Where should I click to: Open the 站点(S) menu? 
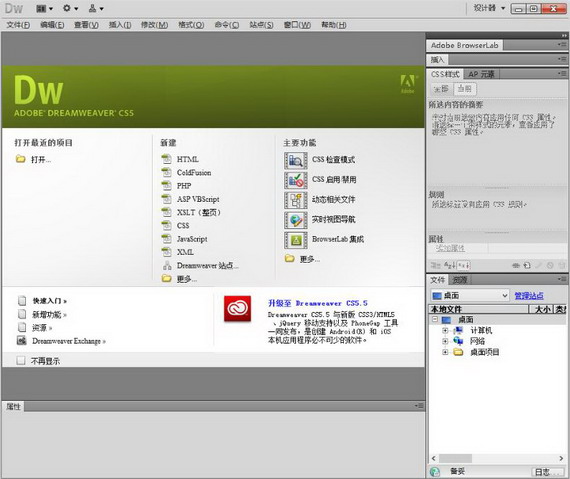pyautogui.click(x=261, y=25)
